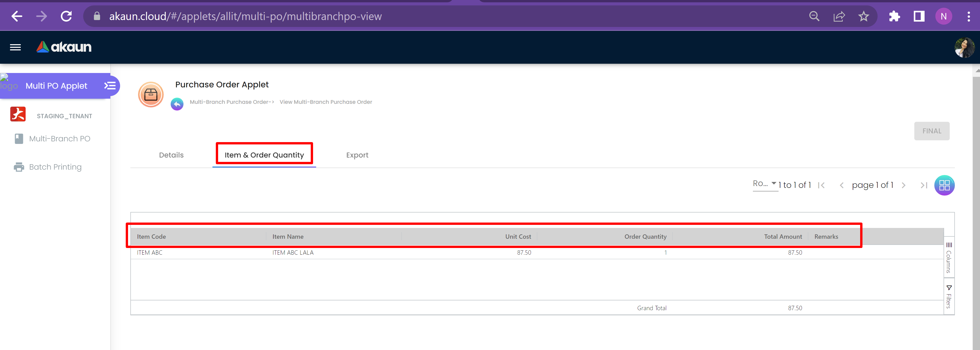Viewport: 980px width, 350px height.
Task: Open the hamburger main menu
Action: point(15,47)
